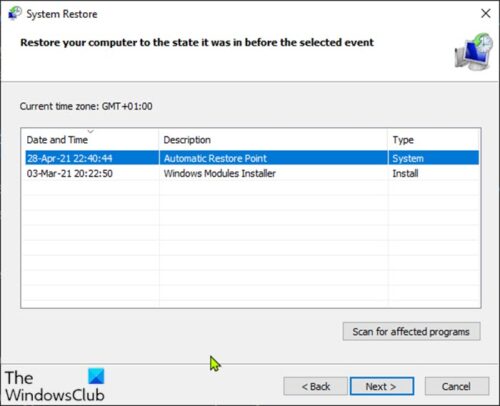The width and height of the screenshot is (500, 406).
Task: Click the computer restore clock graphic
Action: point(474,52)
